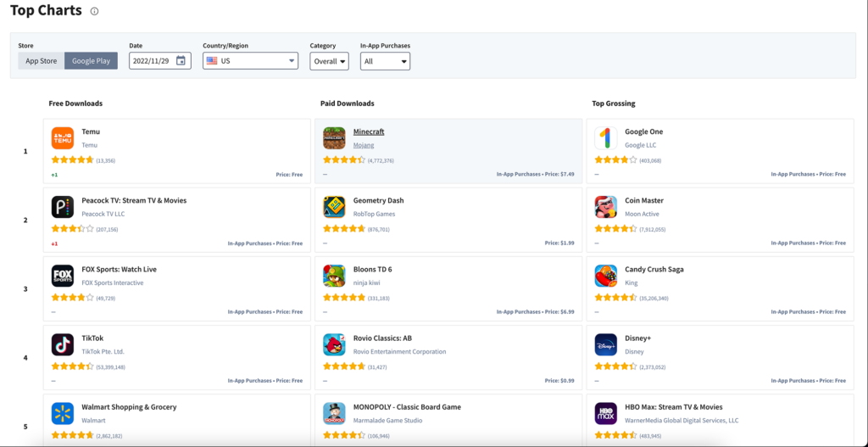Image resolution: width=868 pixels, height=447 pixels.
Task: Select the Google Play store toggle
Action: [x=91, y=61]
